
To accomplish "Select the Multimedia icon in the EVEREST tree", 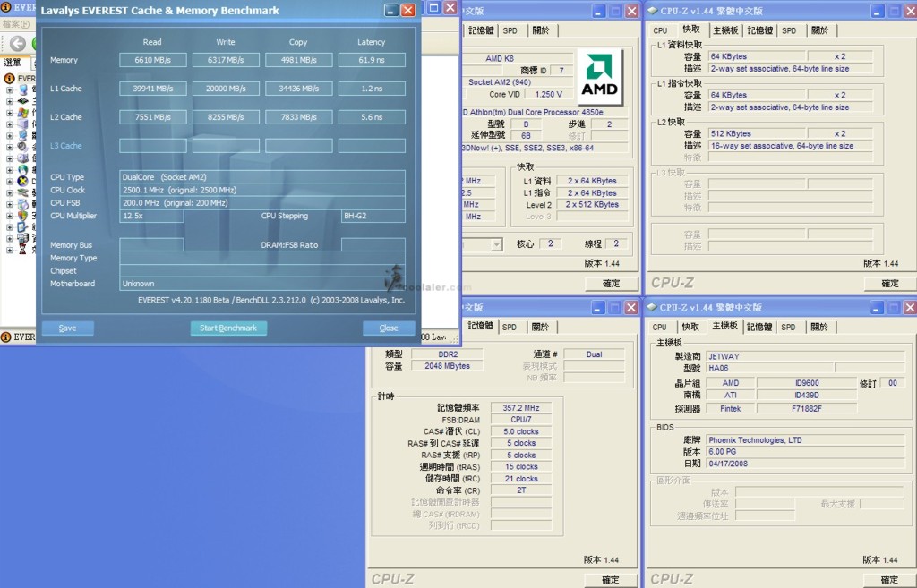I will coord(23,147).
